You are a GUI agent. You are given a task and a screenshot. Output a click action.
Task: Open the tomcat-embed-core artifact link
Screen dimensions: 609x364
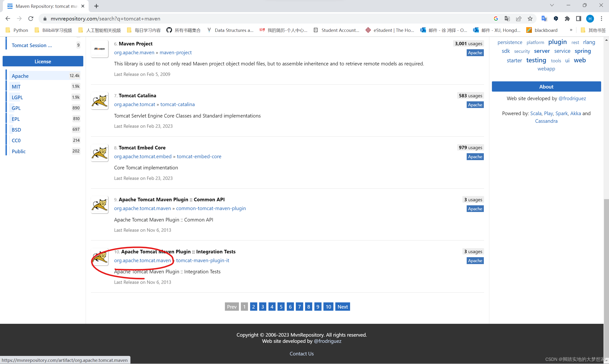[x=199, y=157]
